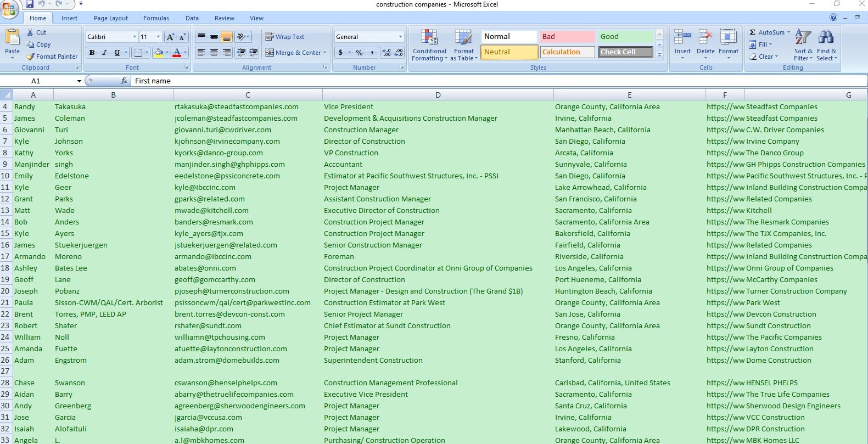This screenshot has height=444, width=868.
Task: Apply the Check Cell style
Action: click(x=625, y=52)
